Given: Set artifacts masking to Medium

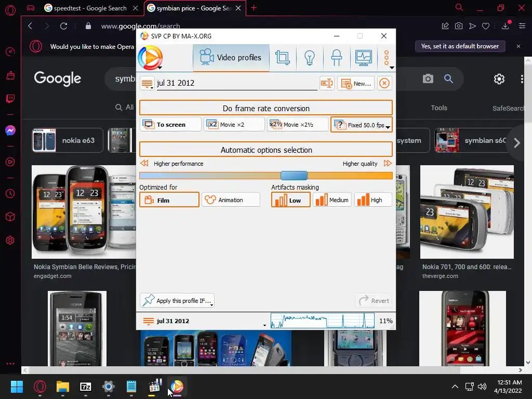Looking at the screenshot, I should (x=331, y=200).
